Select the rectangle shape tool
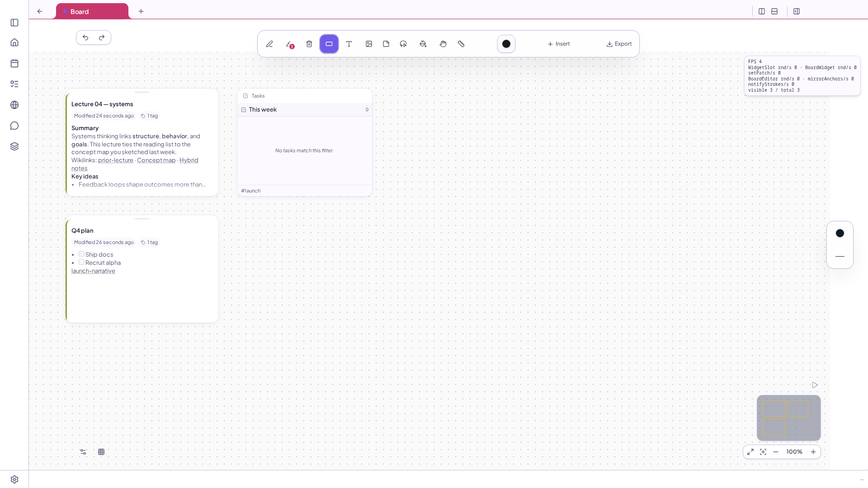The height and width of the screenshot is (488, 868). tap(329, 44)
